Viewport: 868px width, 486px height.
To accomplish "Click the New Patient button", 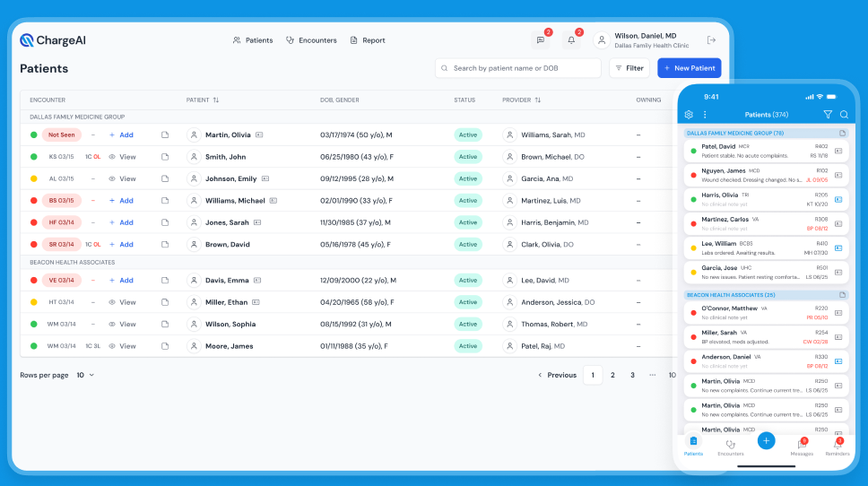I will [x=689, y=68].
